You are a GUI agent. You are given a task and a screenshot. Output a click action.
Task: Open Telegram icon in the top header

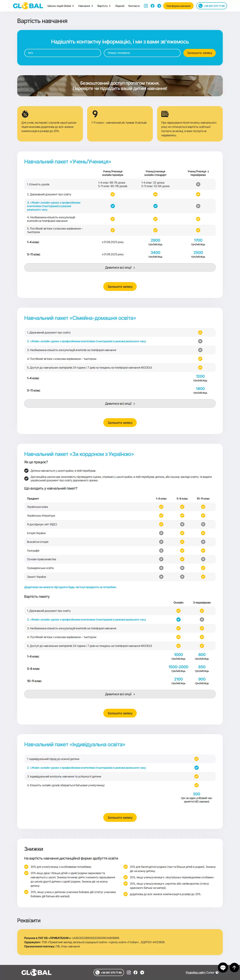click(159, 6)
